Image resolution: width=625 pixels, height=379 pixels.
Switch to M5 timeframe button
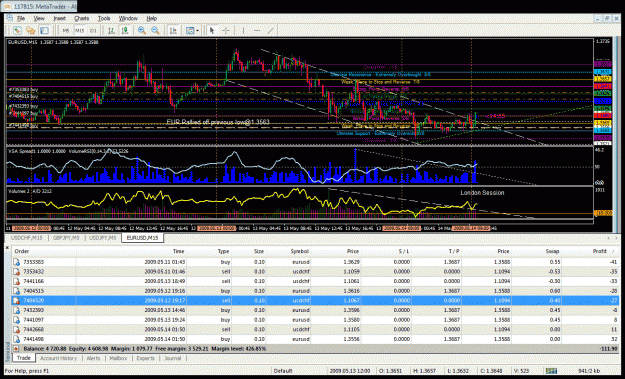click(x=66, y=30)
